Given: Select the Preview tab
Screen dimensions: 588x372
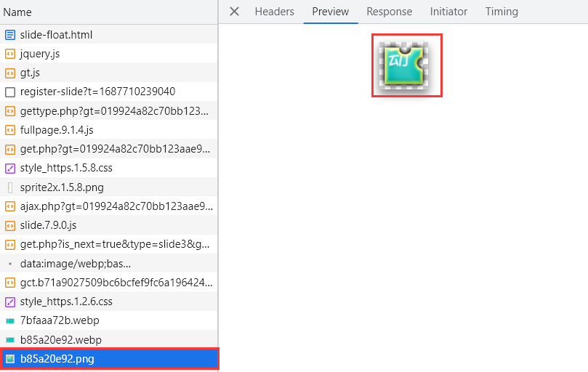Looking at the screenshot, I should point(330,12).
